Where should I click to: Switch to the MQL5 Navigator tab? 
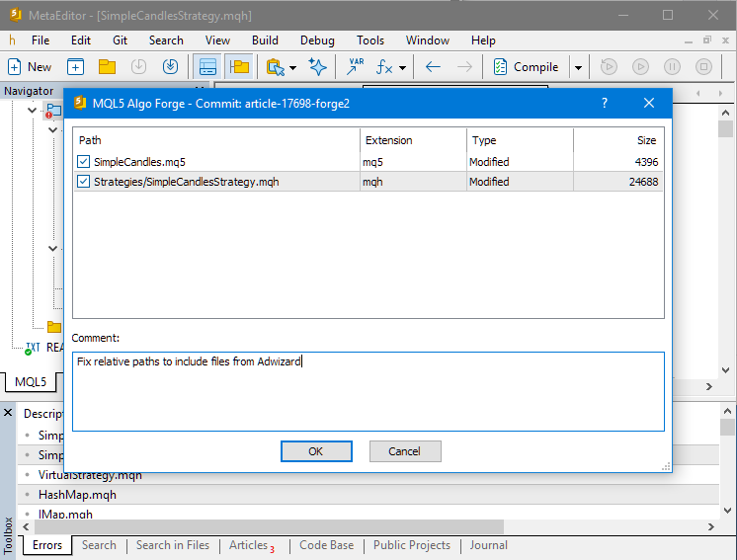(31, 381)
